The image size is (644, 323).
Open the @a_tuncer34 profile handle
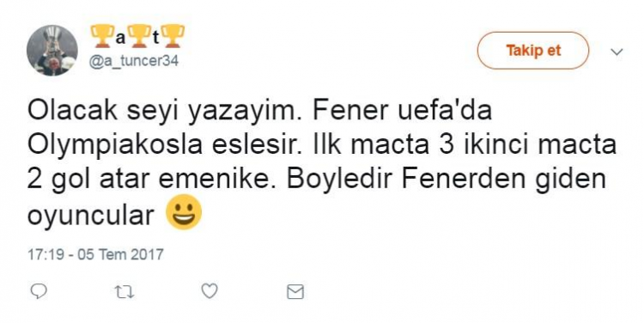(134, 62)
